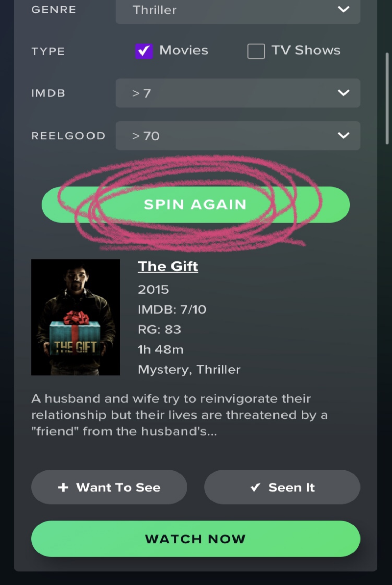Uncheck the Movies checkbox

point(144,51)
